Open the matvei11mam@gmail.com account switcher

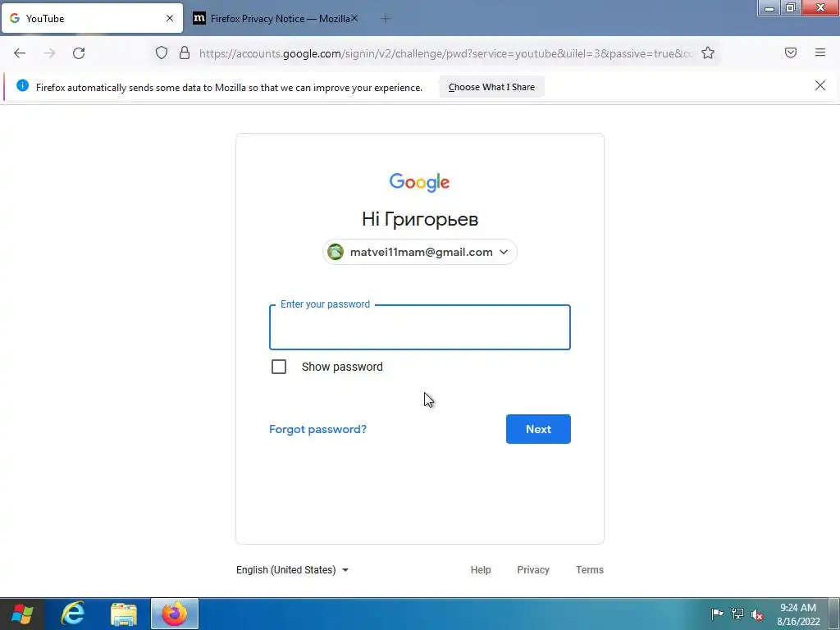(x=420, y=252)
